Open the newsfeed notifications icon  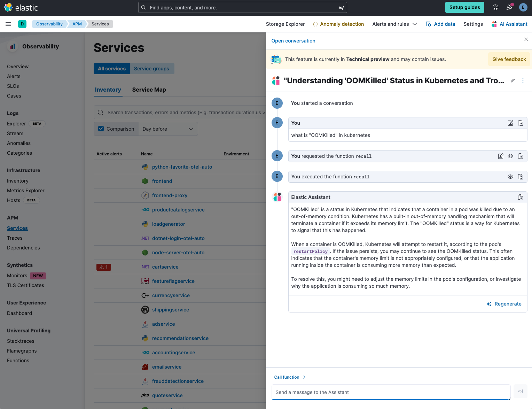click(x=509, y=7)
